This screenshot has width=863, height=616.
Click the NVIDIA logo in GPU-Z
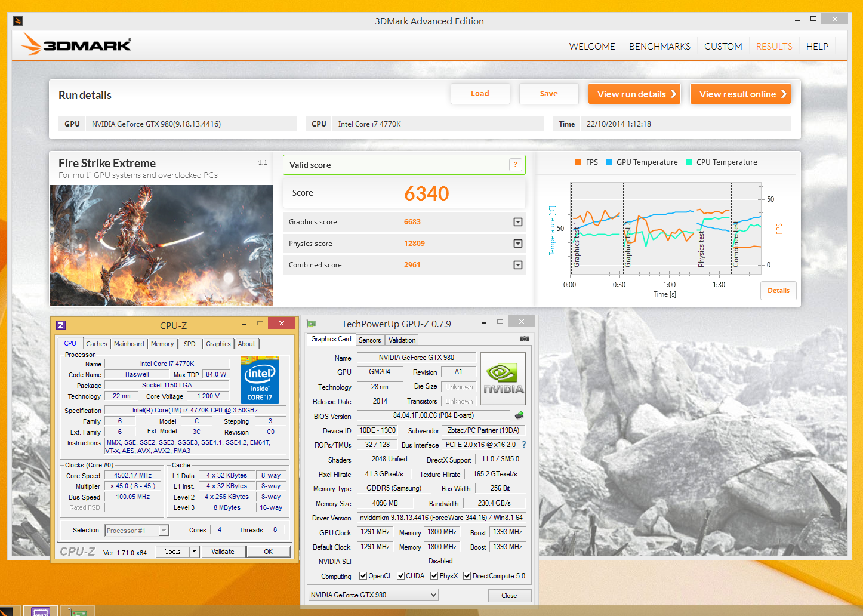click(x=503, y=379)
